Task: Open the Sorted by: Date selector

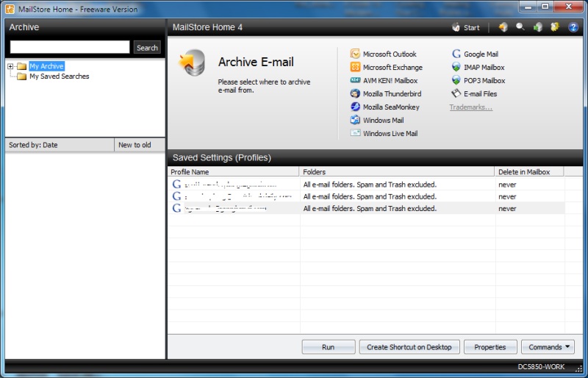Action: click(60, 145)
